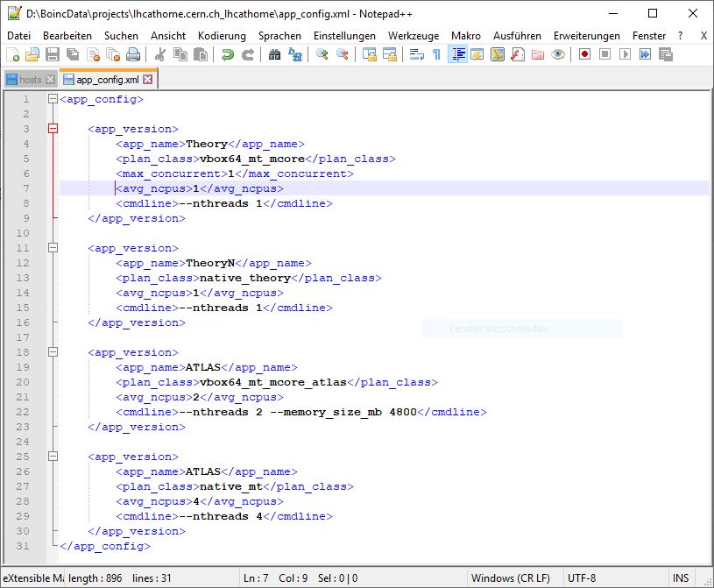Collapse the vbox64 ATLAS fold at line 18
The image size is (714, 588).
53,352
